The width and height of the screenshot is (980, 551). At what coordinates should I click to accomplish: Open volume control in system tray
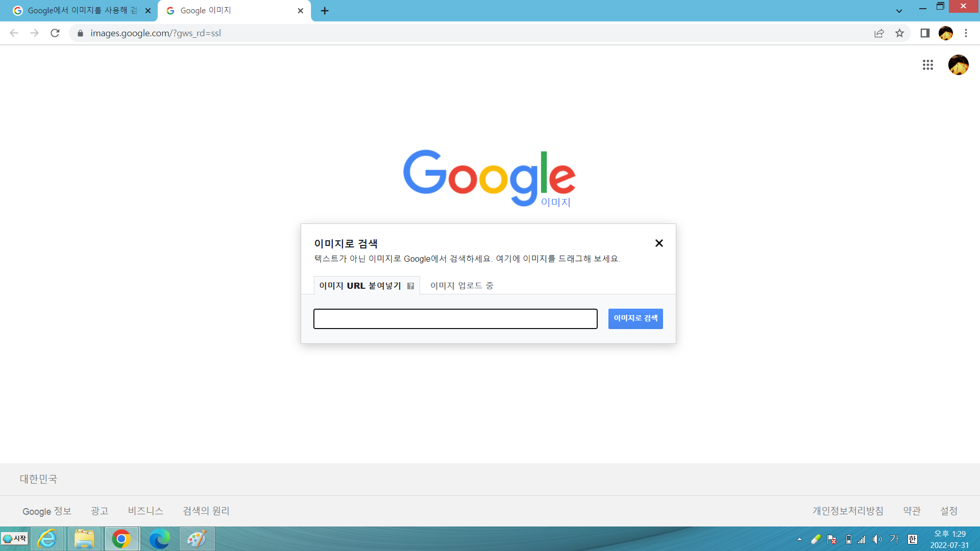[x=877, y=539]
